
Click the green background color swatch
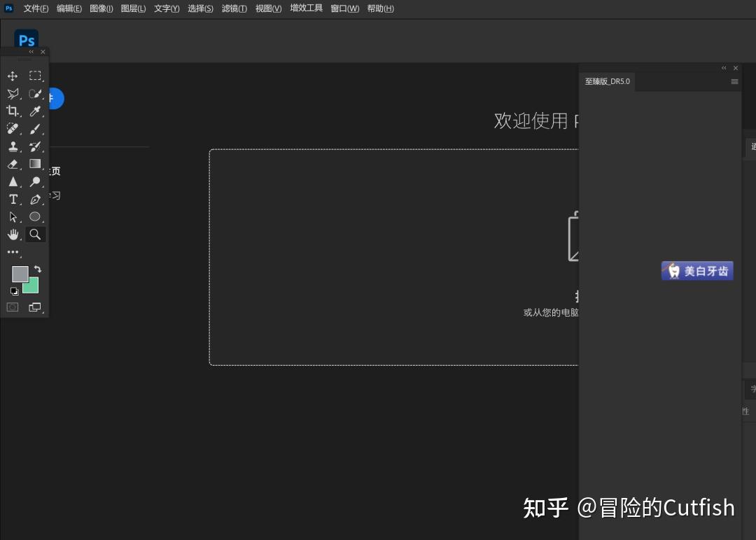coord(30,286)
